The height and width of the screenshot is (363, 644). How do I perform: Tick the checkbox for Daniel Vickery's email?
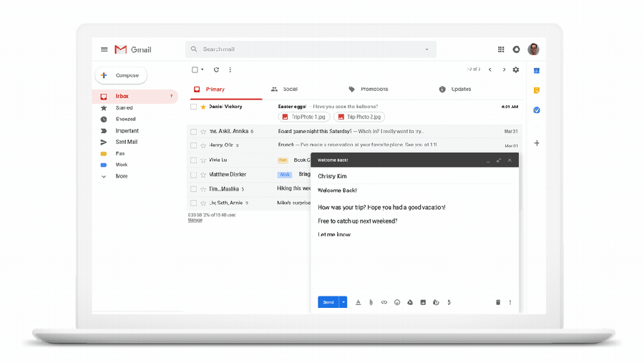click(194, 107)
